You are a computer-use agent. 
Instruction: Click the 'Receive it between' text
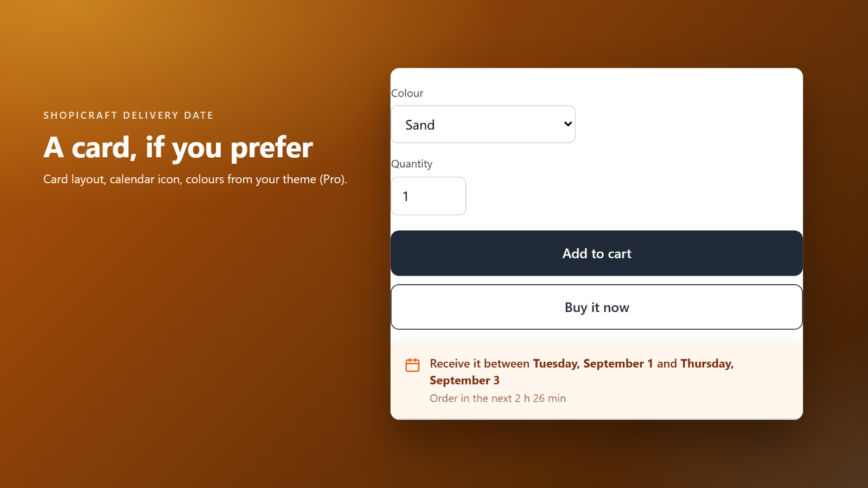[x=480, y=363]
